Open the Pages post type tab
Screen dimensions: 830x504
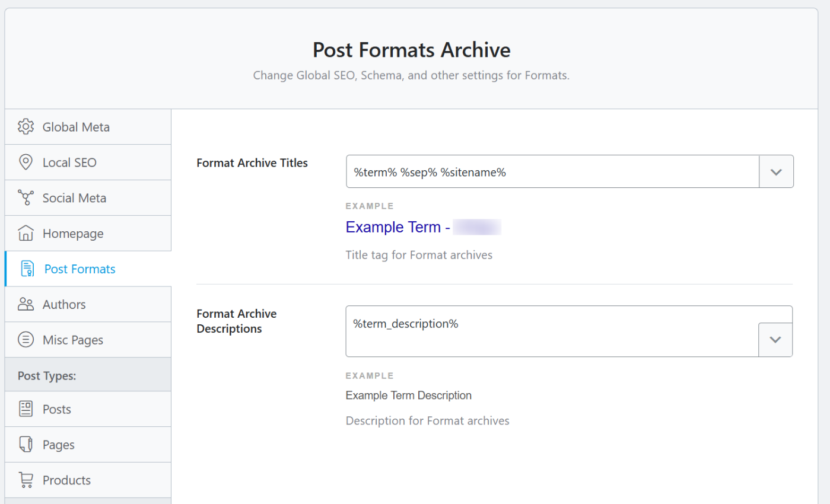point(88,445)
